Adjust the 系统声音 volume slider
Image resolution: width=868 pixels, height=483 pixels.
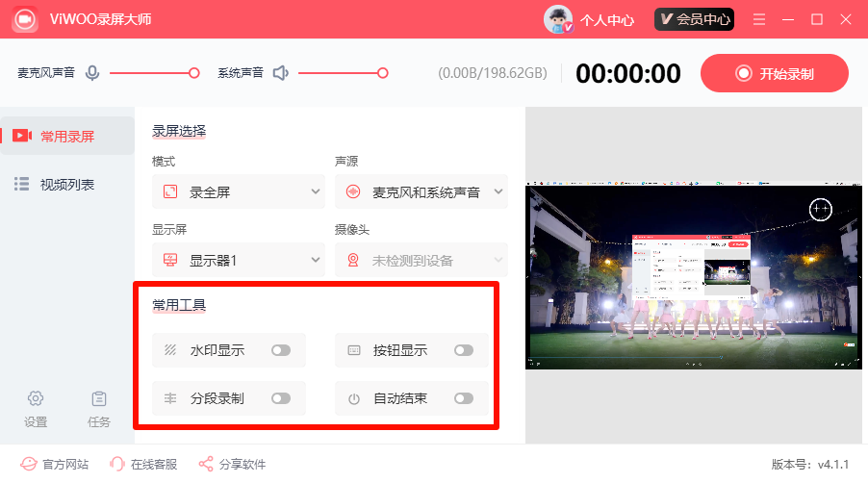[x=344, y=73]
